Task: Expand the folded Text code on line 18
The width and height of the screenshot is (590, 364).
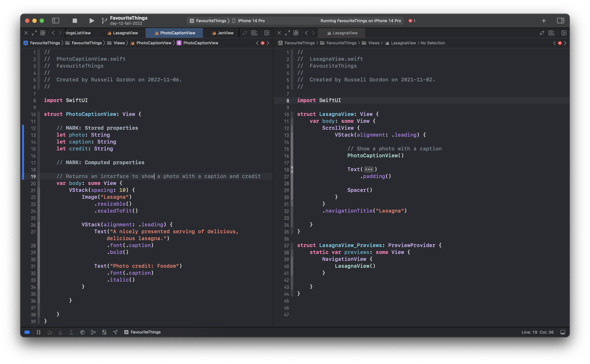Action: [x=369, y=169]
